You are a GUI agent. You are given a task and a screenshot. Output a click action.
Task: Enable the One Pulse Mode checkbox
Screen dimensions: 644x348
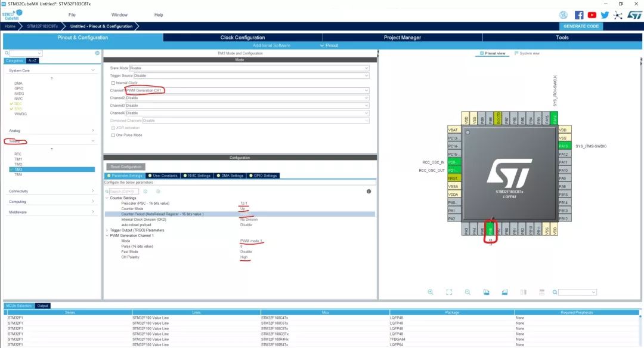(x=113, y=135)
